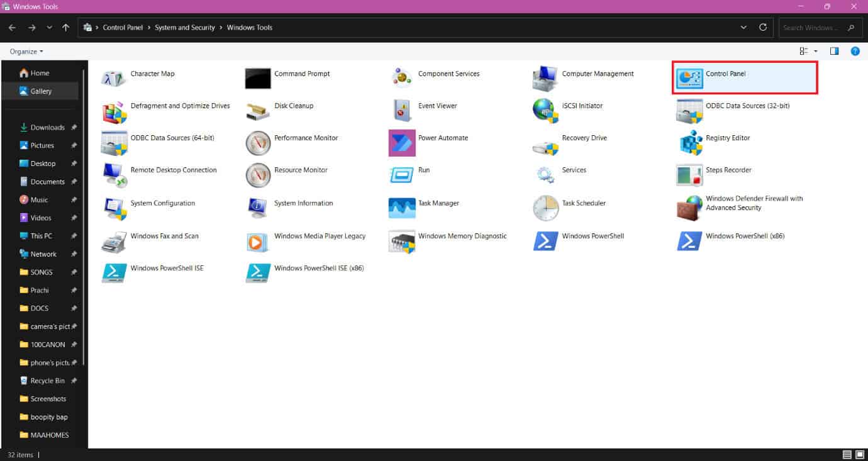The height and width of the screenshot is (461, 868).
Task: Go up one folder level
Action: (66, 28)
